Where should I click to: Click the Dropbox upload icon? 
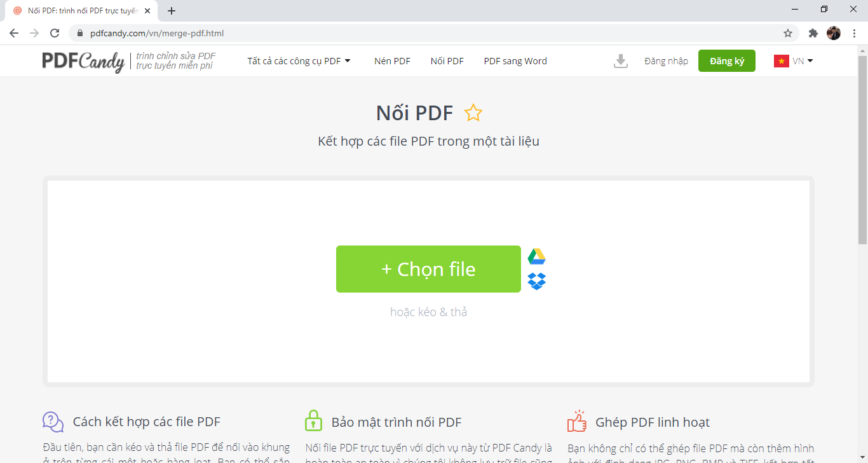[x=537, y=281]
